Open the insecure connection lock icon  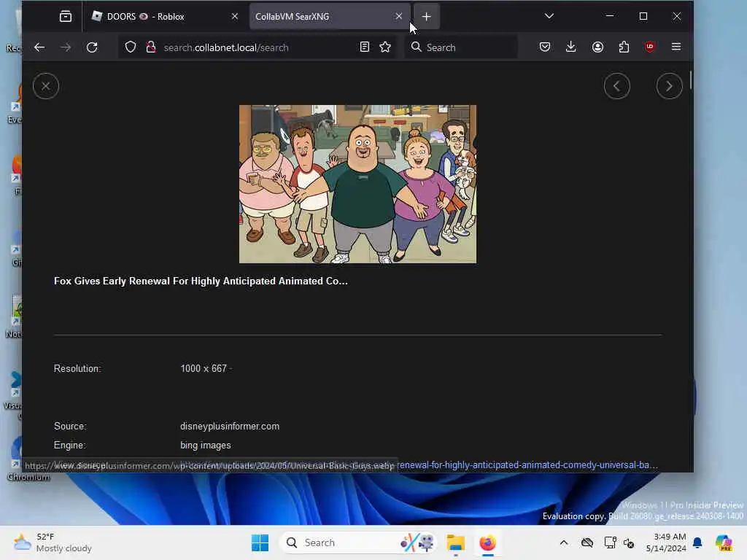click(151, 47)
